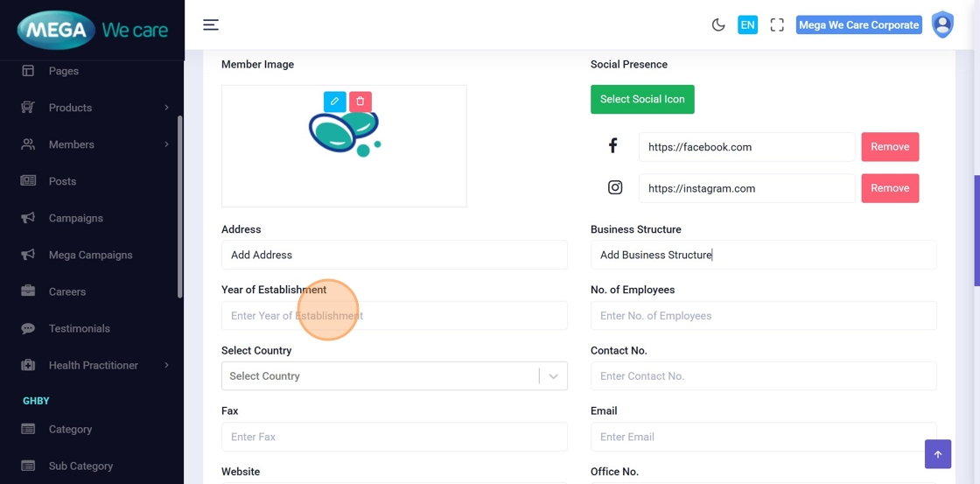Expand the Products sidebar menu
Viewport: 980px width, 484px height.
94,108
